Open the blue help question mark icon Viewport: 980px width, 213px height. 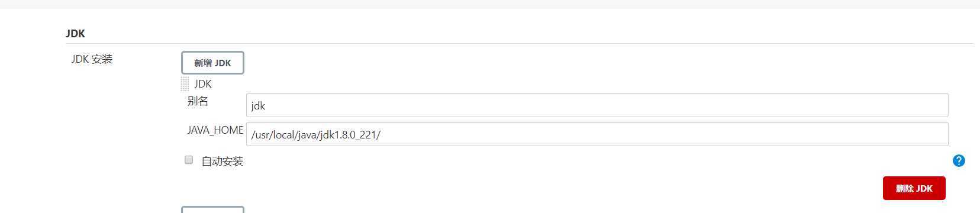[959, 160]
